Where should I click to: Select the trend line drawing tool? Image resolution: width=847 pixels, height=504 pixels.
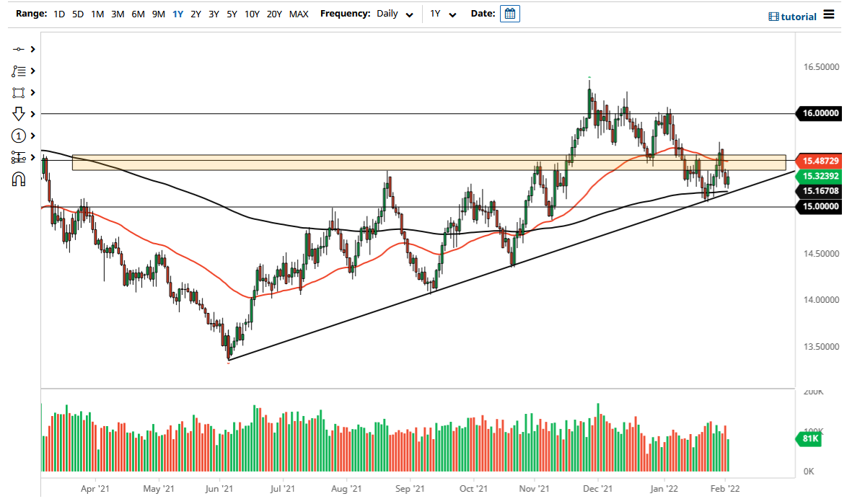(18, 49)
